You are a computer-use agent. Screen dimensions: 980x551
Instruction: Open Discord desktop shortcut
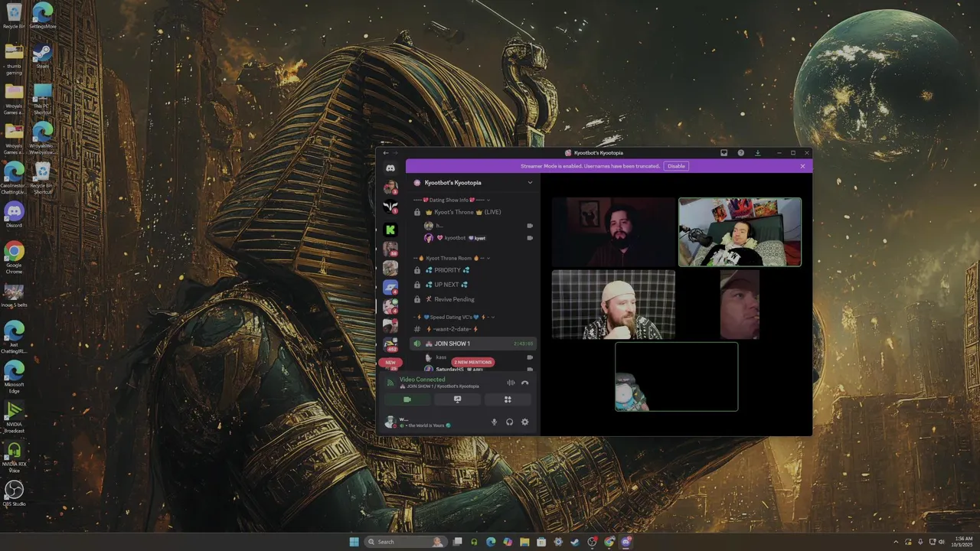[14, 215]
